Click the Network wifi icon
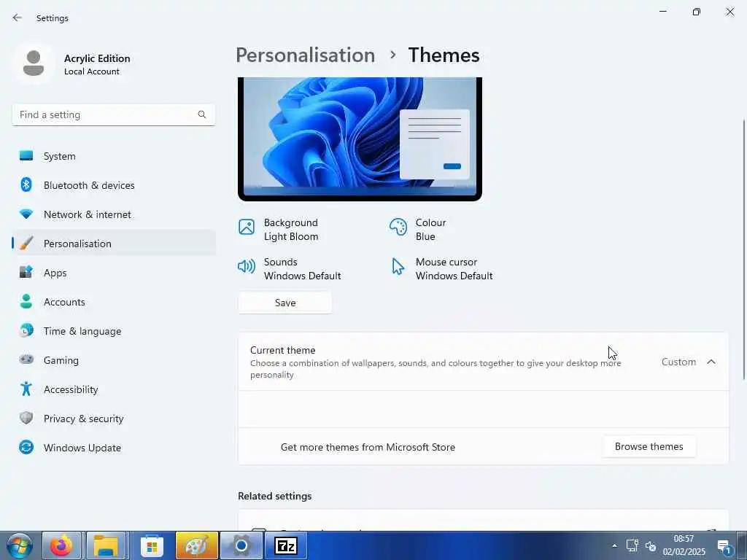This screenshot has height=560, width=747. 26,214
